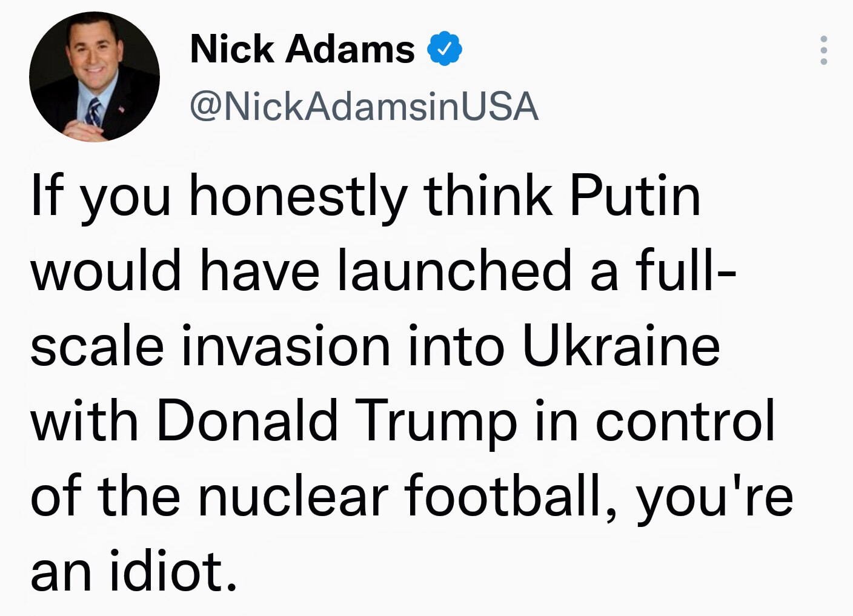The width and height of the screenshot is (853, 616).
Task: Open the @NickAdamsinUSA handle link
Action: coord(364,107)
